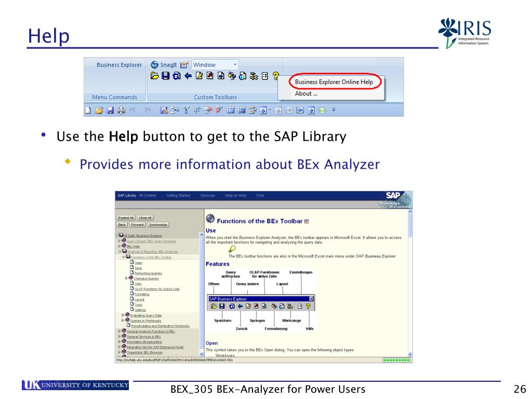This screenshot has height=399, width=532.
Task: Expand the Evaluating Query Data node
Action: (123, 315)
